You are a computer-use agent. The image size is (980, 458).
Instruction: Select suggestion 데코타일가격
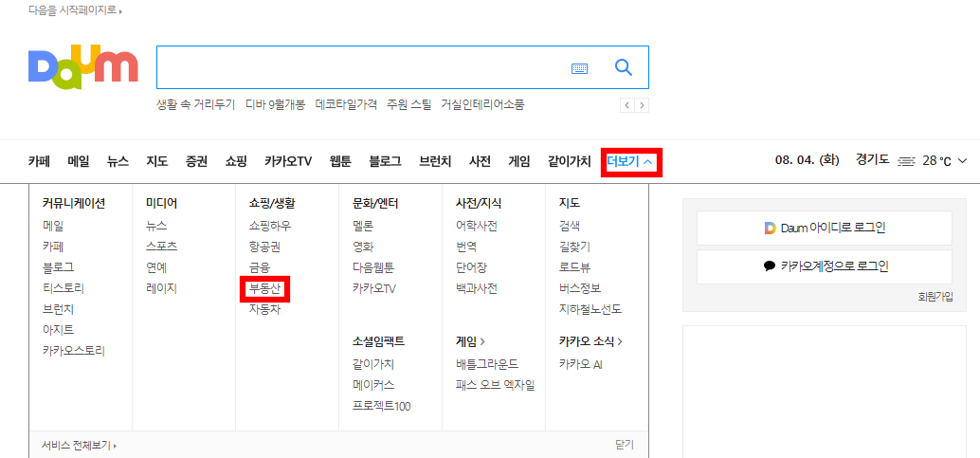click(346, 105)
